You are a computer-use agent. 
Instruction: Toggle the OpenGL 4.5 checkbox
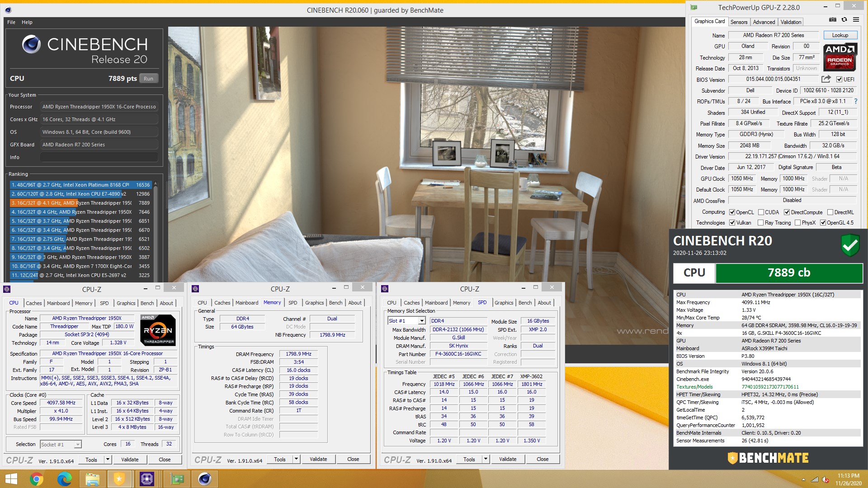click(823, 223)
